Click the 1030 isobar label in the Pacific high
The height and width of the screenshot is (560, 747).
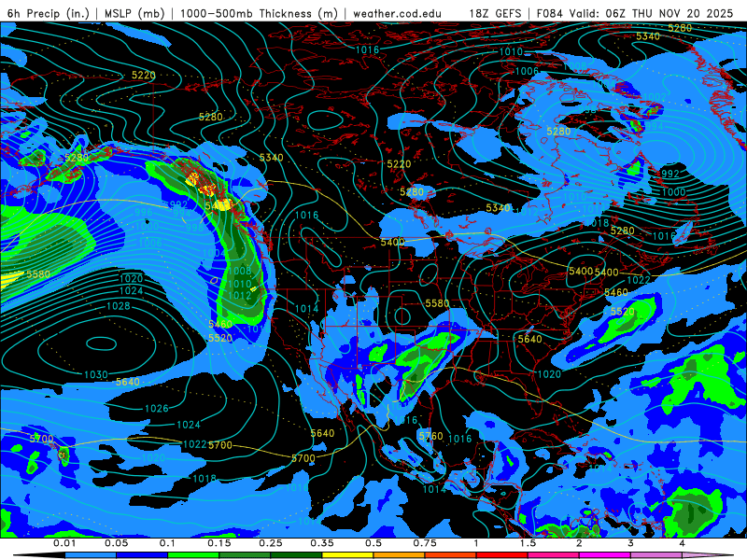96,375
